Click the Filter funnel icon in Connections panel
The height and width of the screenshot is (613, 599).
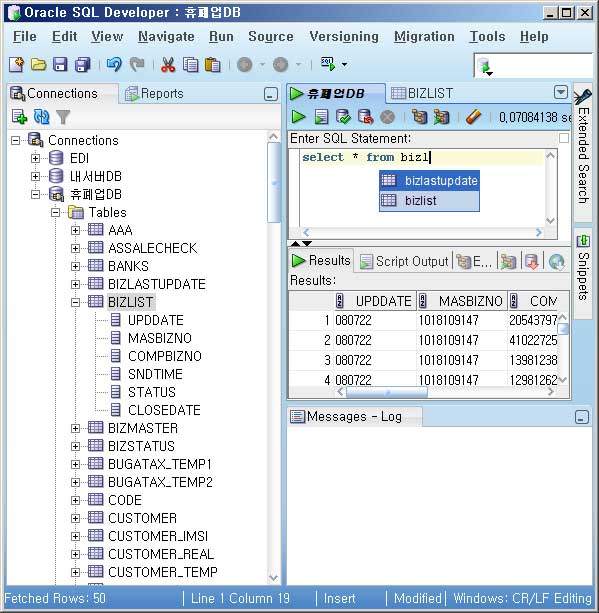click(63, 117)
